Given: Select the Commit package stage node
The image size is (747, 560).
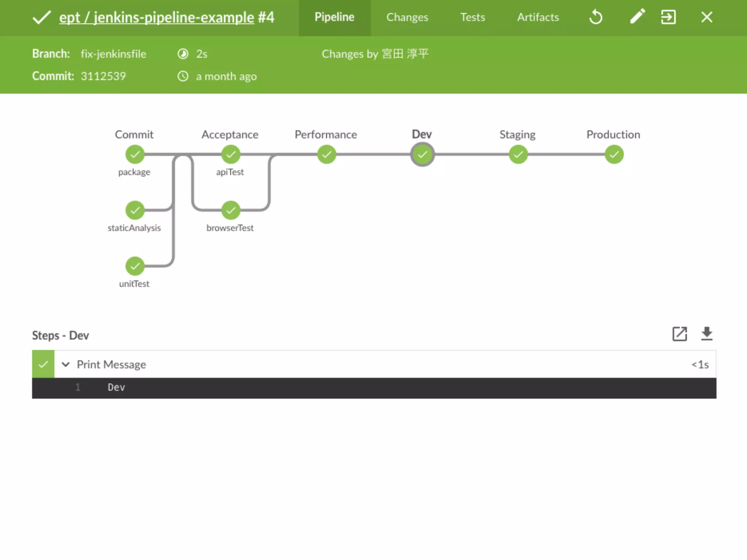Looking at the screenshot, I should (x=135, y=155).
